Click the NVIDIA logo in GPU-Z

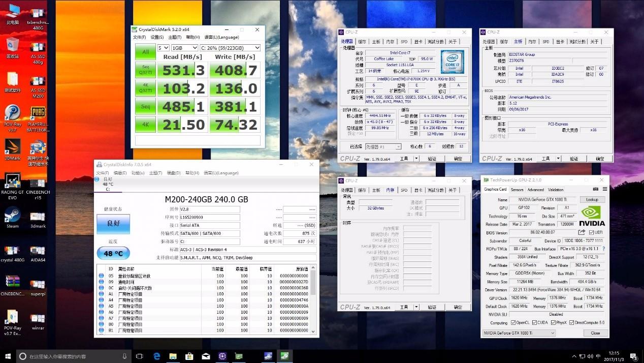(592, 215)
